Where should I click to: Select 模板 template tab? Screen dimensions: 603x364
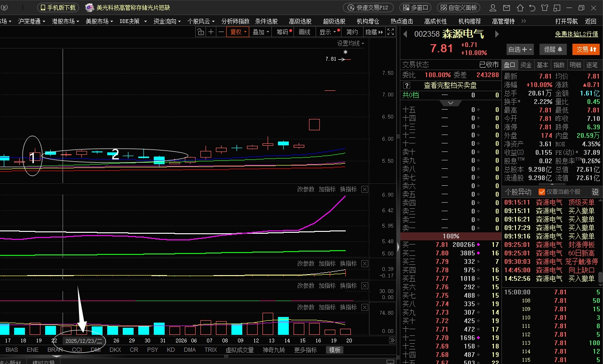pos(335,350)
